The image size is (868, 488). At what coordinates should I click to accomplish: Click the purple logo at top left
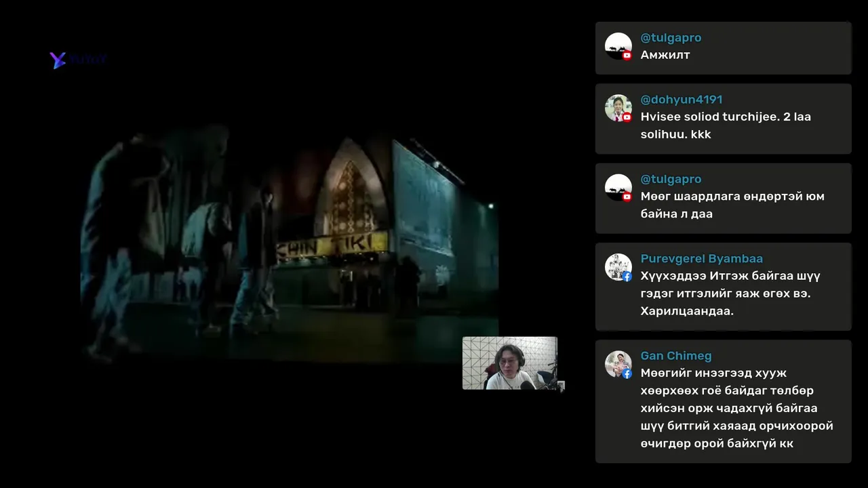point(78,60)
